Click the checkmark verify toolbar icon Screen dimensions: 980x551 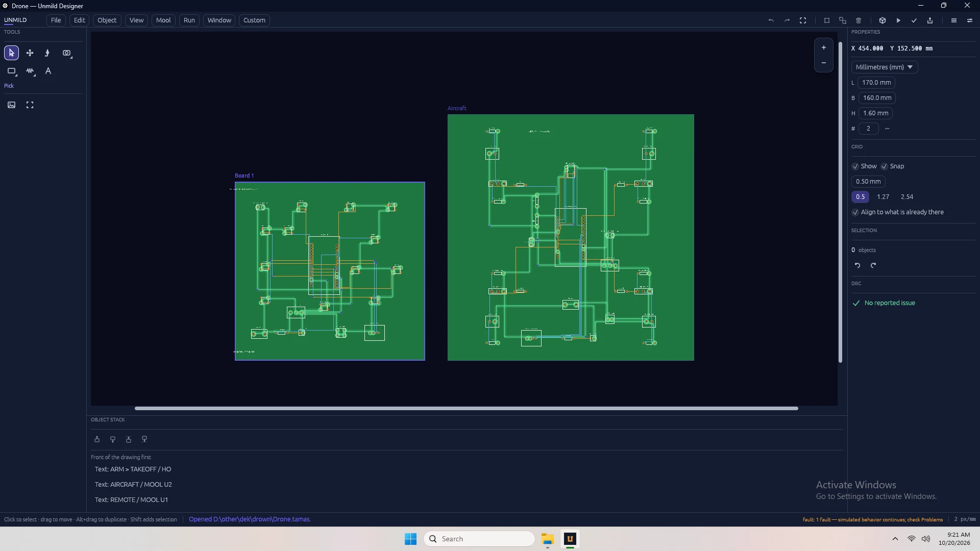[x=914, y=20]
